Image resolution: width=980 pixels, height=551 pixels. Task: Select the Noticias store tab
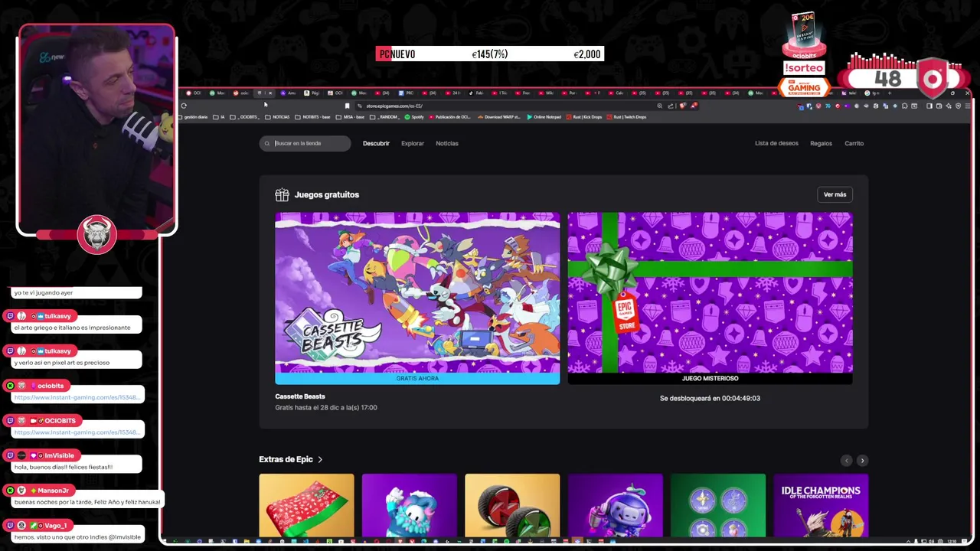447,143
